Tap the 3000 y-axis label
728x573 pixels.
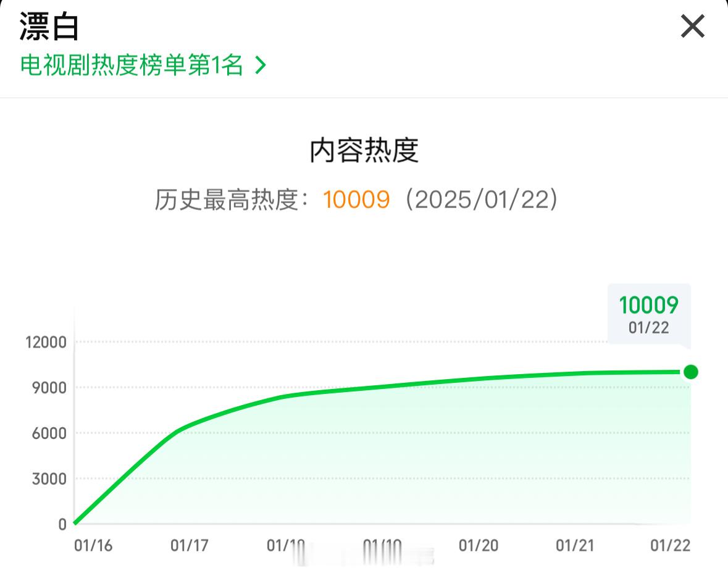[x=49, y=479]
